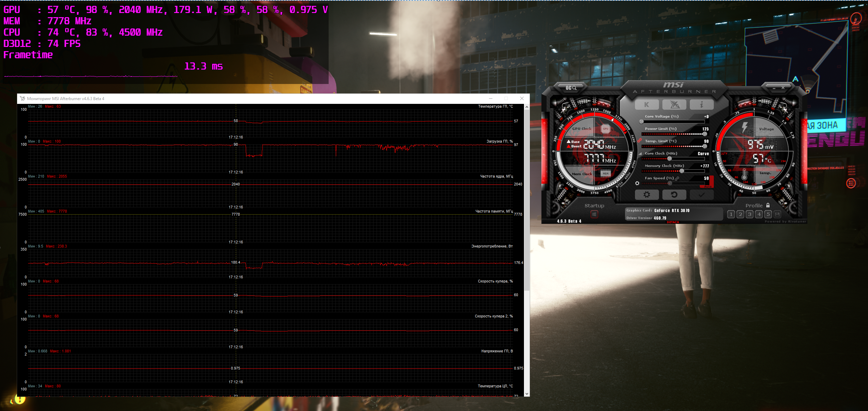This screenshot has height=411, width=868.
Task: Open fan settings small gear icon
Action: pos(637,183)
